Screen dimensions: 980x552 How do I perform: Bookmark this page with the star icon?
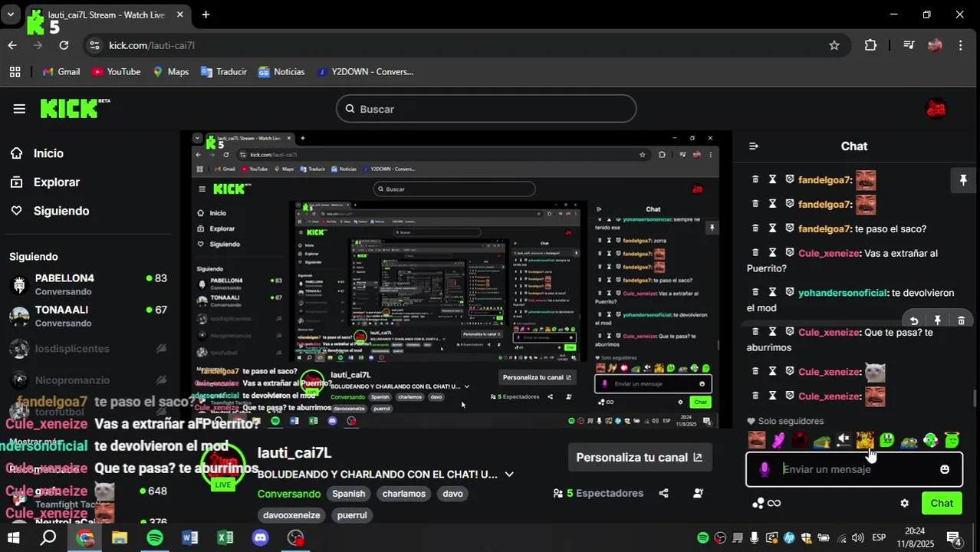834,45
